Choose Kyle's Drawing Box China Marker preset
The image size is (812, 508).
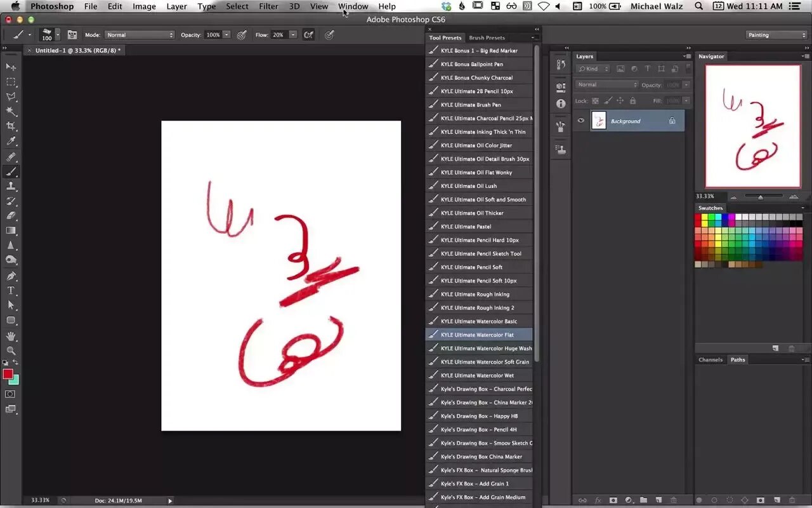479,457
